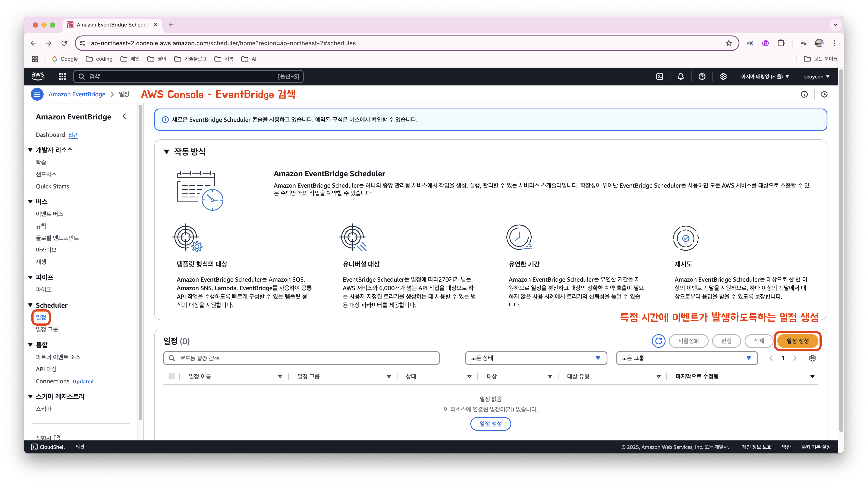Viewport: 868px width, 485px height.
Task: Collapse the 통합 nav group
Action: click(x=30, y=345)
